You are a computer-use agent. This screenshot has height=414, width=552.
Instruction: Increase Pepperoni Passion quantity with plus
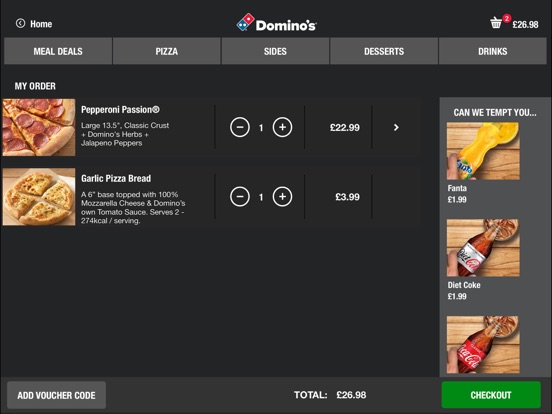pyautogui.click(x=282, y=127)
